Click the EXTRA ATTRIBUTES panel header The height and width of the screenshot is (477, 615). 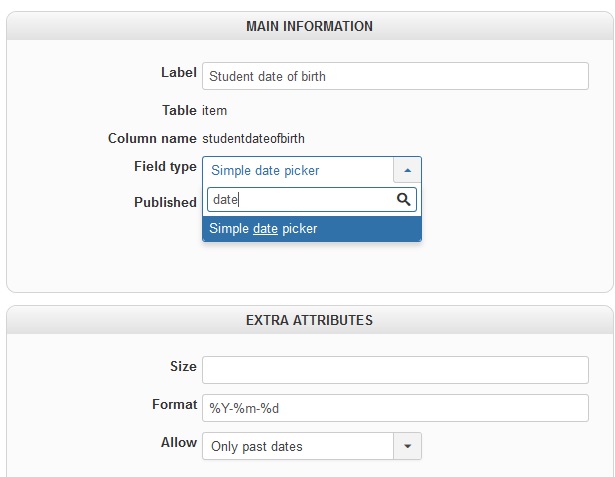[x=309, y=321]
